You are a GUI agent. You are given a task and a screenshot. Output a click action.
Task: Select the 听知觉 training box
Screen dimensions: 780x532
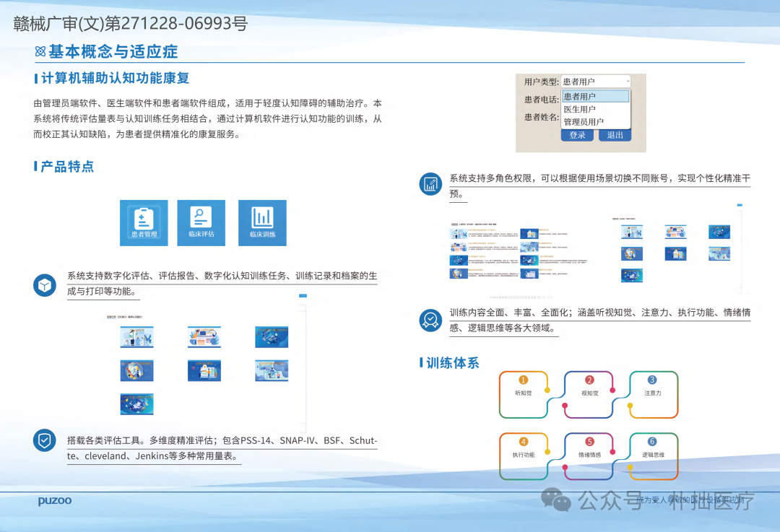[x=524, y=394]
